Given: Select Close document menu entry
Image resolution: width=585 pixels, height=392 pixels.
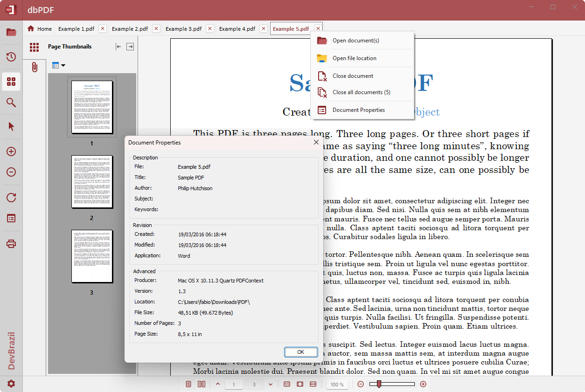Looking at the screenshot, I should 362,76.
